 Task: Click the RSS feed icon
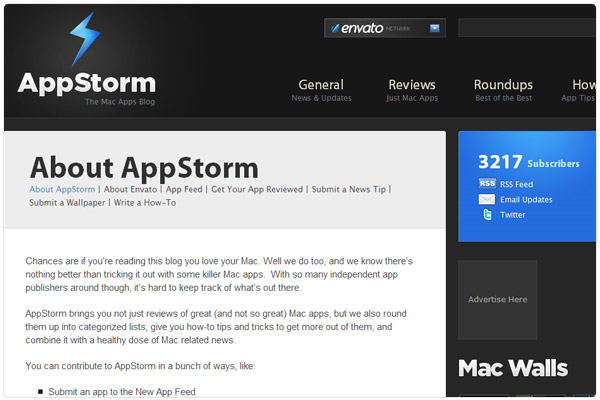point(487,184)
